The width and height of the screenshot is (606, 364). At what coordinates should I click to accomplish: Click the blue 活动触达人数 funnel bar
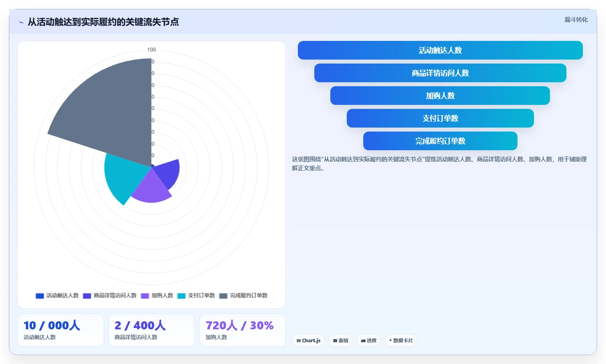click(x=440, y=50)
